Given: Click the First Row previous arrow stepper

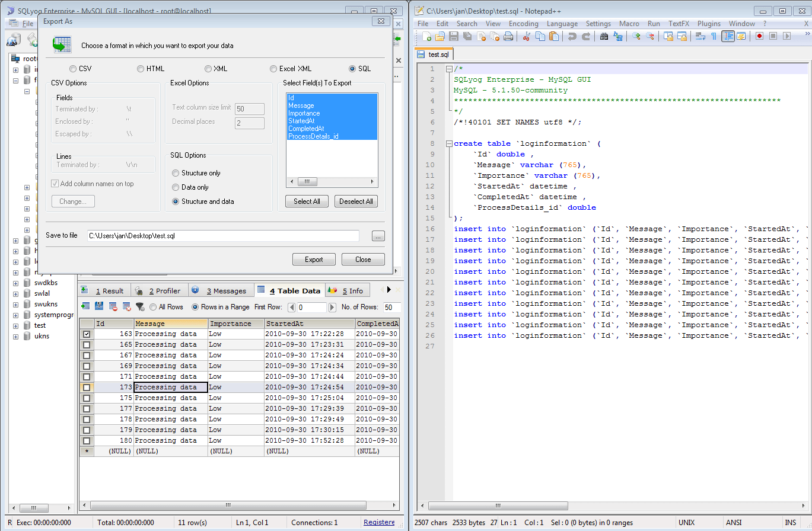Looking at the screenshot, I should point(291,307).
